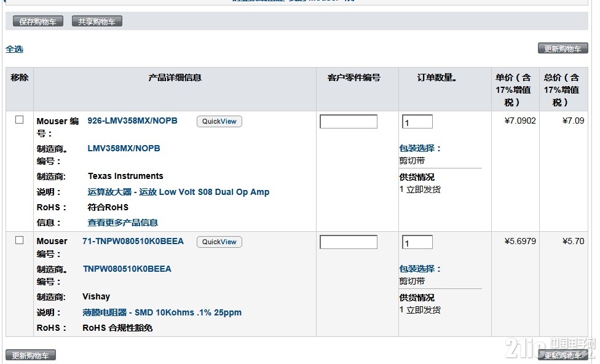
Task: Open the 运算放大器 Low Volt S08 Dual Op Amp link
Action: tap(178, 192)
